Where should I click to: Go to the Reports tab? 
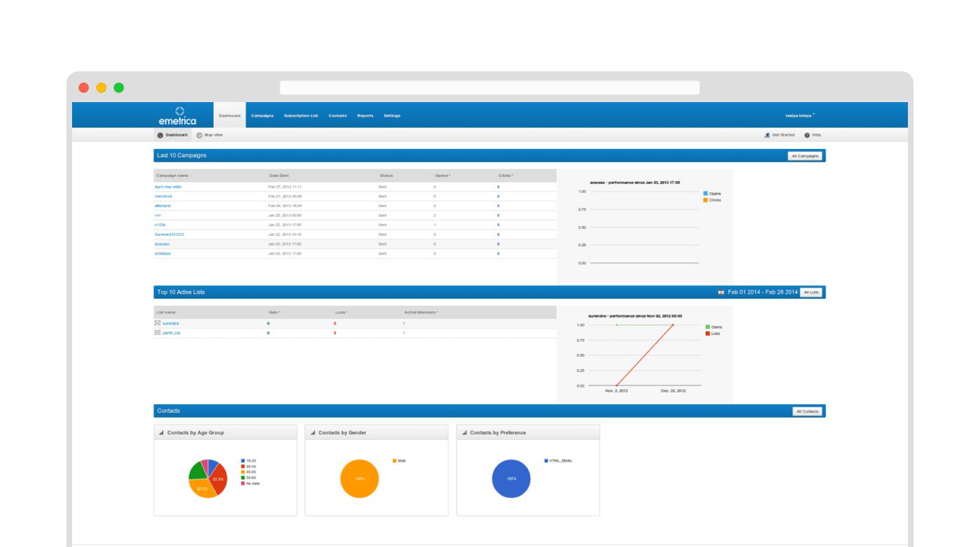point(365,115)
